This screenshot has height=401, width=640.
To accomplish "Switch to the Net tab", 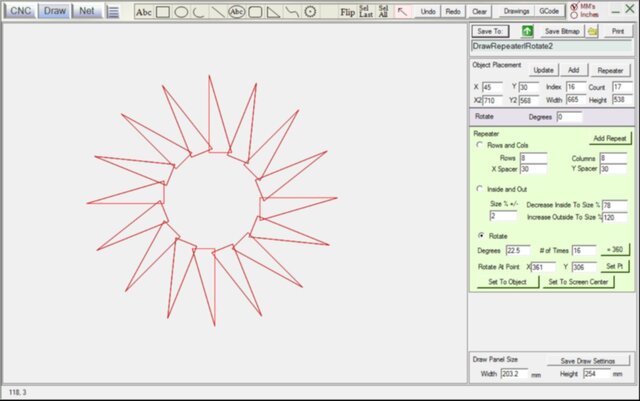I will tap(87, 11).
